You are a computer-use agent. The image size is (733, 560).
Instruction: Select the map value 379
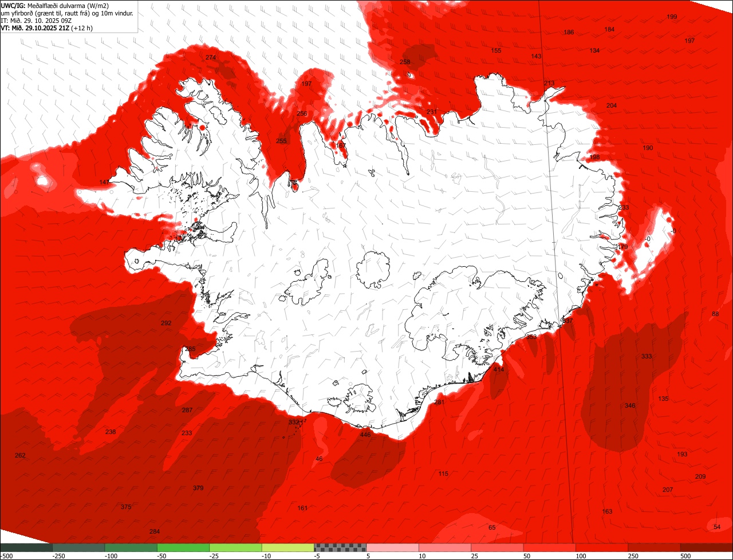(x=198, y=488)
